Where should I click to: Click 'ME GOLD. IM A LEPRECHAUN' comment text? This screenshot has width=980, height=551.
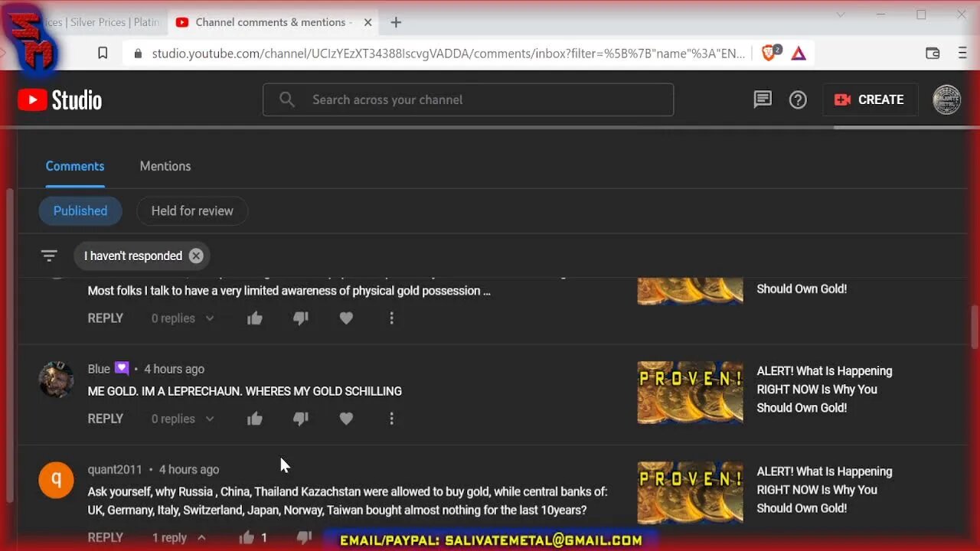pos(244,391)
